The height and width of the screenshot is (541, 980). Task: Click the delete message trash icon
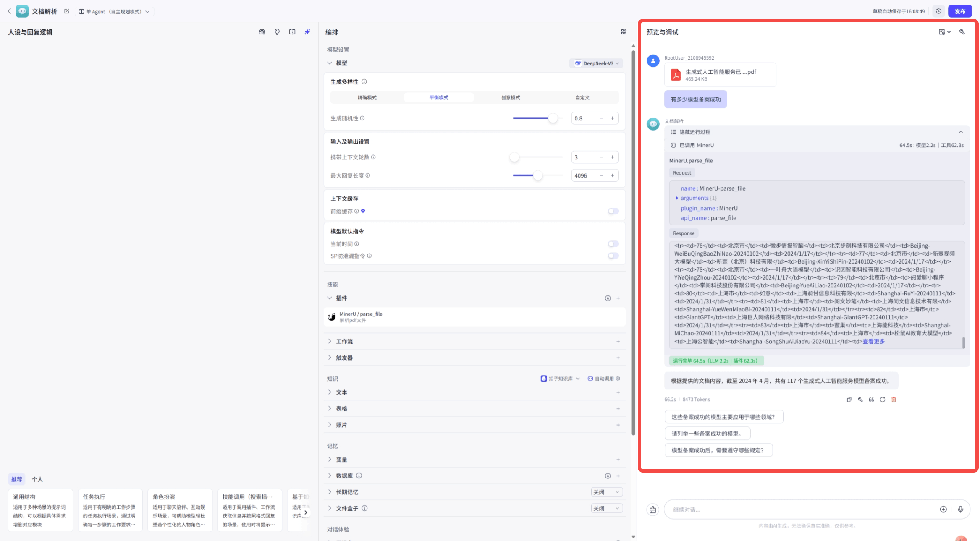(x=894, y=400)
